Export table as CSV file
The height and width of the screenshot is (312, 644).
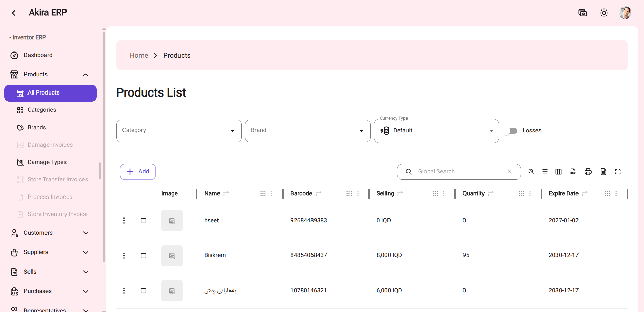pyautogui.click(x=573, y=172)
